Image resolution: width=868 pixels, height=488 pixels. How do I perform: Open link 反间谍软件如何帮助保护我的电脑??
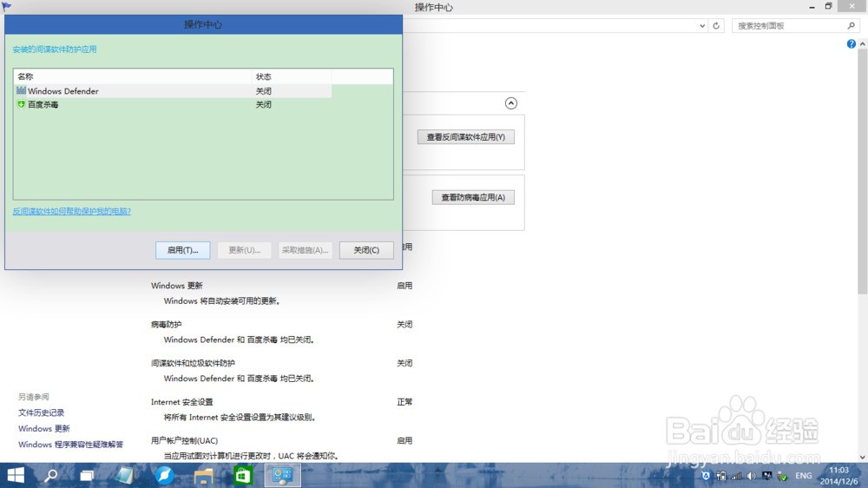(71, 211)
